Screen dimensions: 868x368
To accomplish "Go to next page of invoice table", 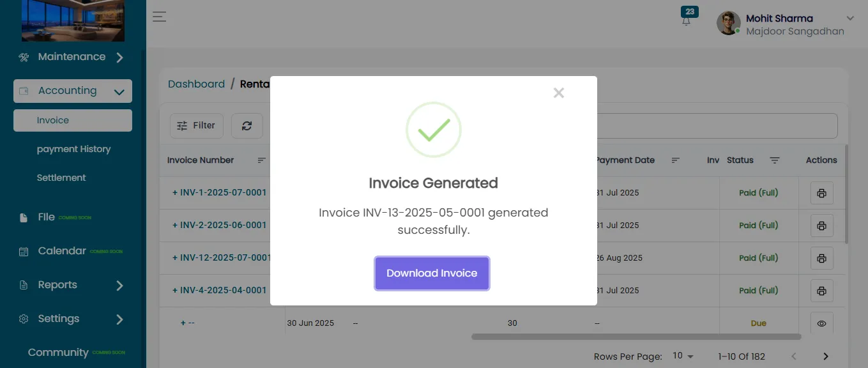I will 826,356.
